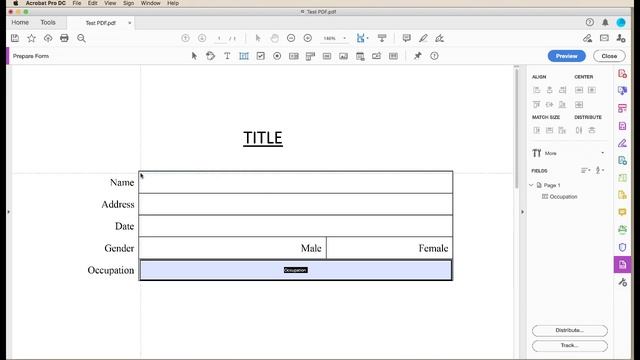The height and width of the screenshot is (360, 640).
Task: Switch to the Home tab
Action: coord(20,22)
